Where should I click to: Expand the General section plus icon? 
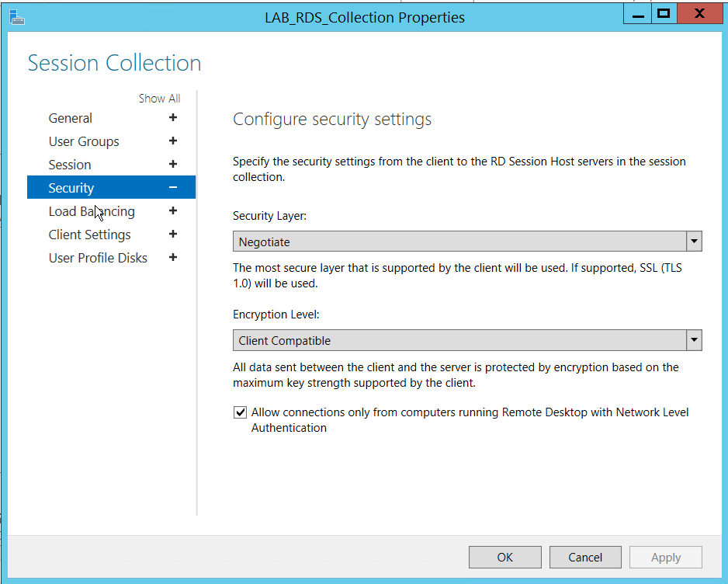click(172, 118)
